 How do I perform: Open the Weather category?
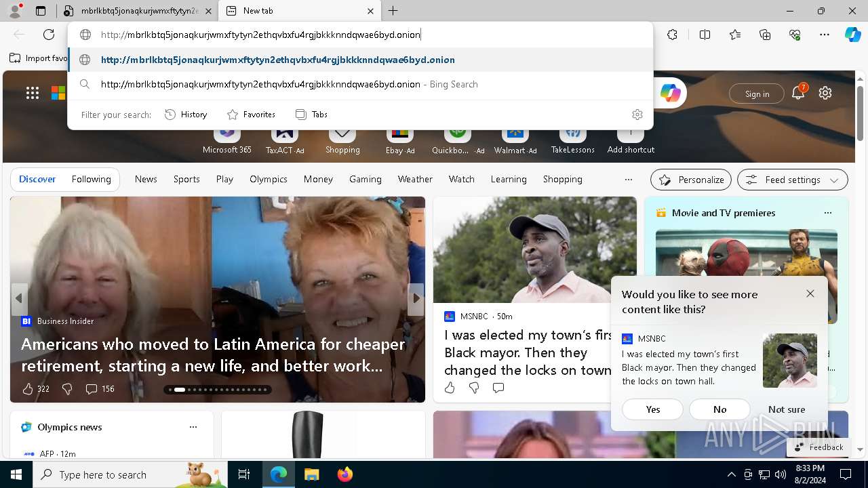[415, 179]
